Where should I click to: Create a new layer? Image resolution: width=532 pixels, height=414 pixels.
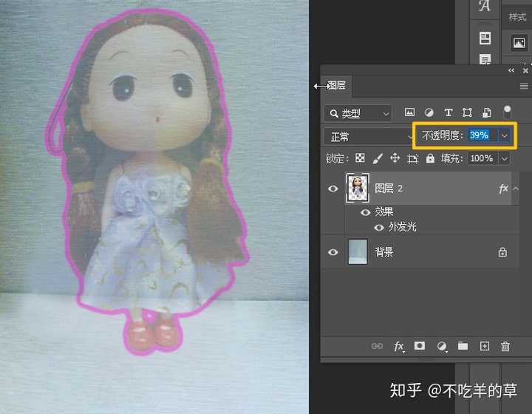pos(485,346)
